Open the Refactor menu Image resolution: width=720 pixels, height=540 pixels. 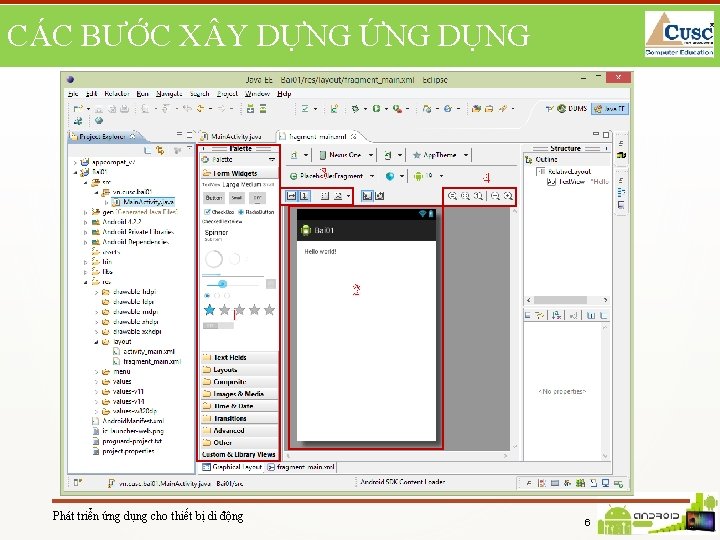coord(117,94)
